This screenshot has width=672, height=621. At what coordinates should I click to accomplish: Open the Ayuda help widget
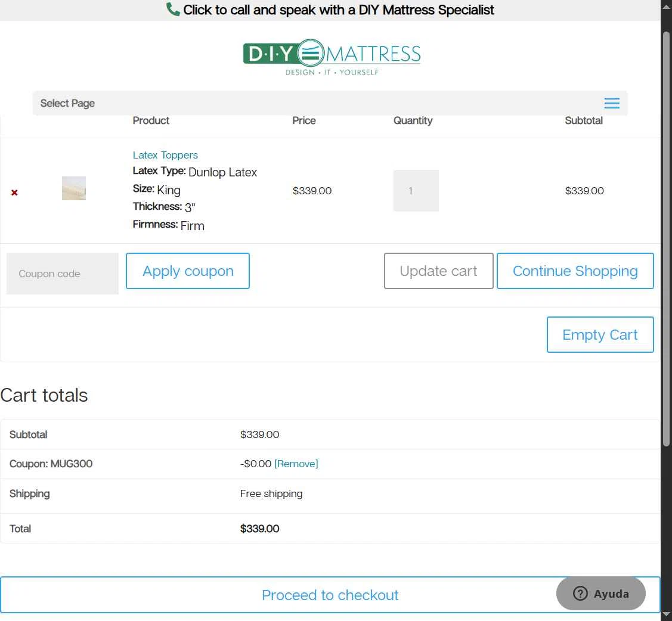pos(601,594)
